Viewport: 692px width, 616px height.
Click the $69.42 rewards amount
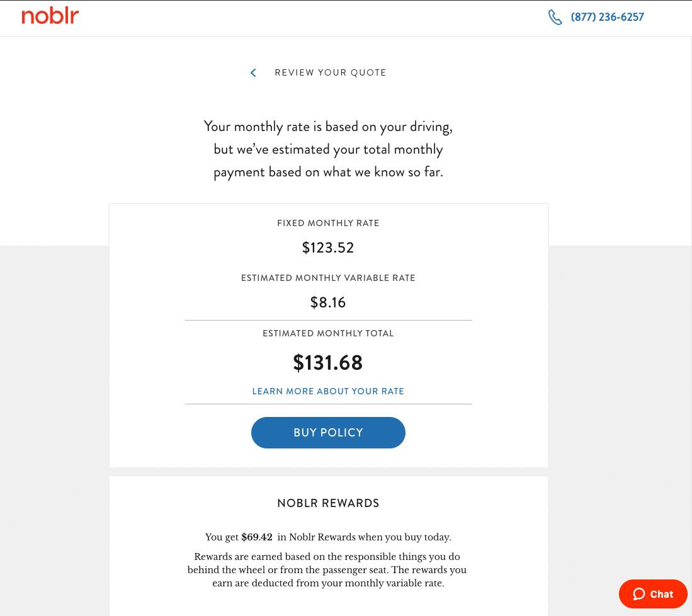click(x=257, y=537)
